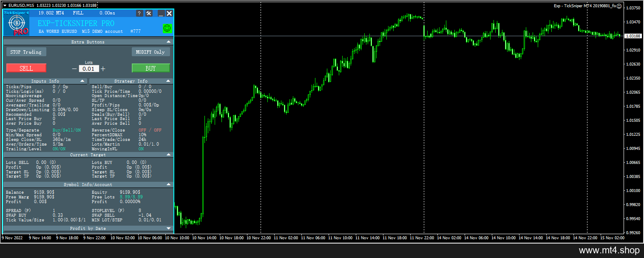The height and width of the screenshot is (258, 644).
Task: Click the TimeTrade/Close value 24h
Action: pos(142,140)
